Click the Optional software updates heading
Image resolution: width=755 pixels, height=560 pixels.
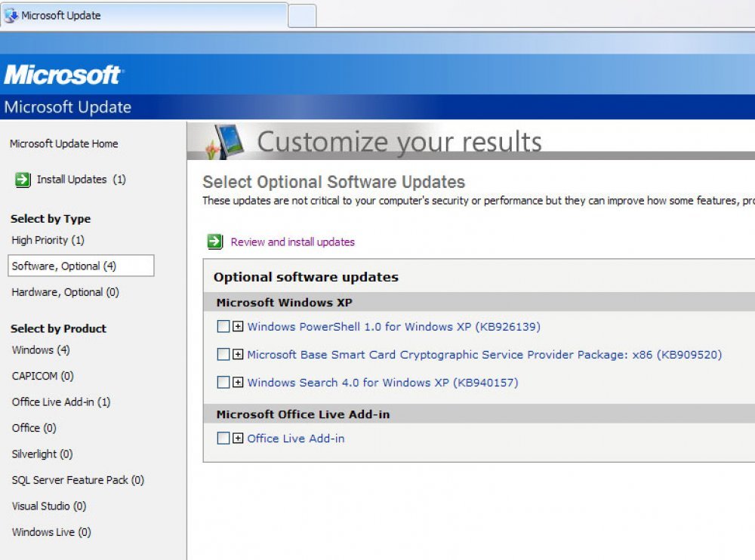307,277
